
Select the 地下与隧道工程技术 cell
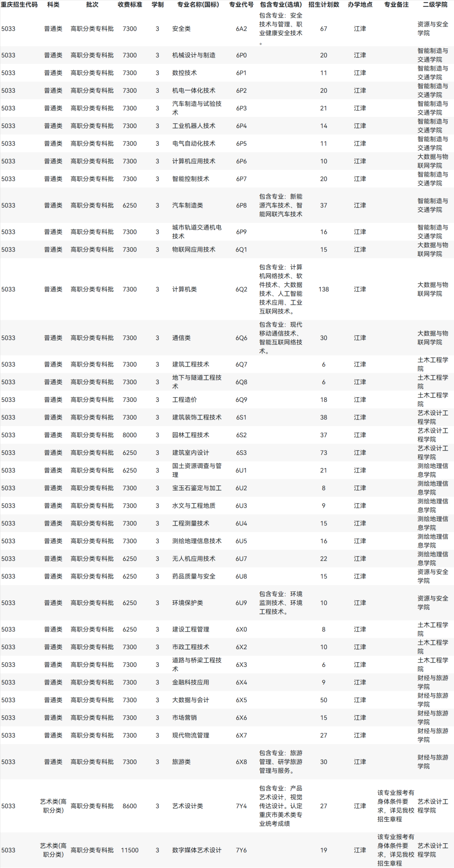click(197, 382)
